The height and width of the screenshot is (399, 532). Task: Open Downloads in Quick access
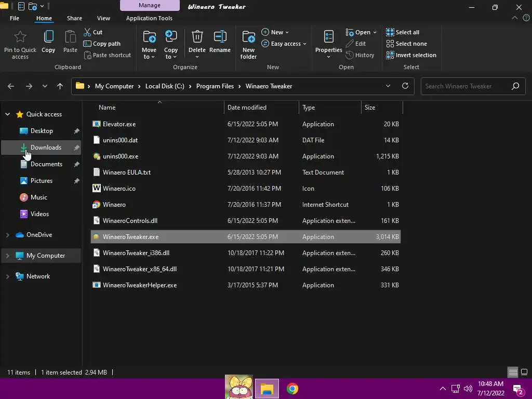(41, 148)
